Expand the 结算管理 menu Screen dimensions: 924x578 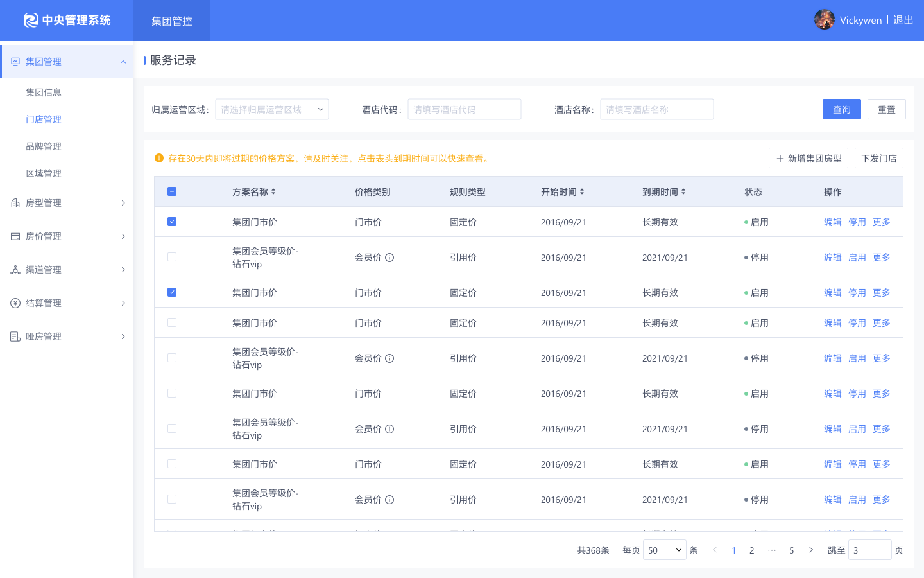coord(123,303)
